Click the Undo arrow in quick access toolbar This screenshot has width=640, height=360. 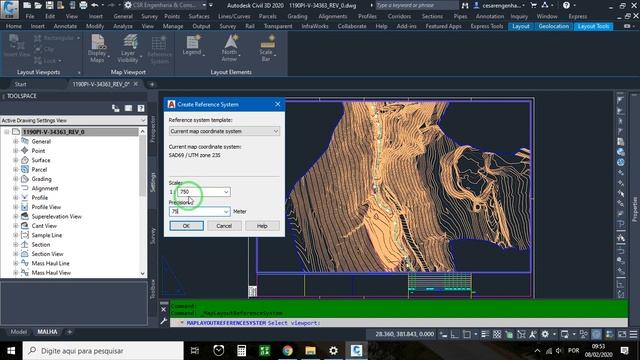[95, 5]
